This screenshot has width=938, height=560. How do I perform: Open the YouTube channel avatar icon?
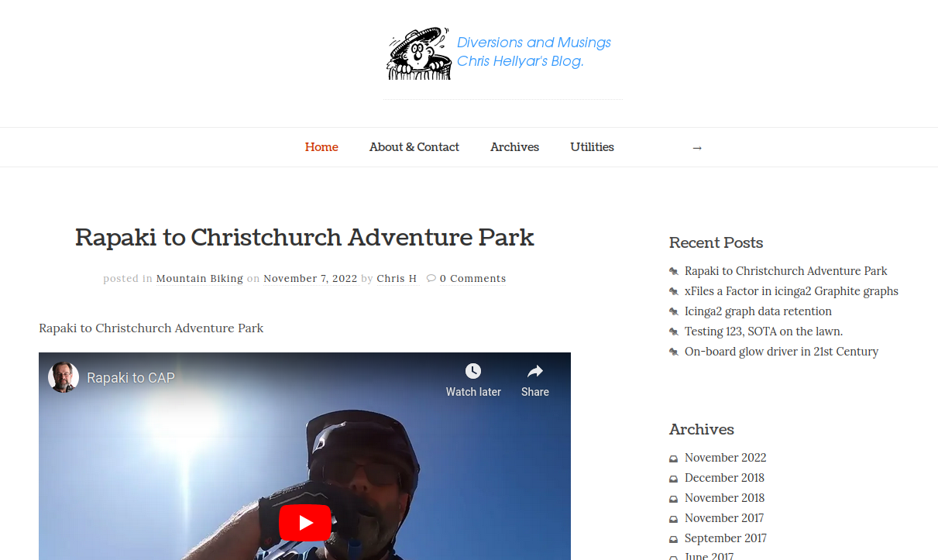tap(64, 377)
